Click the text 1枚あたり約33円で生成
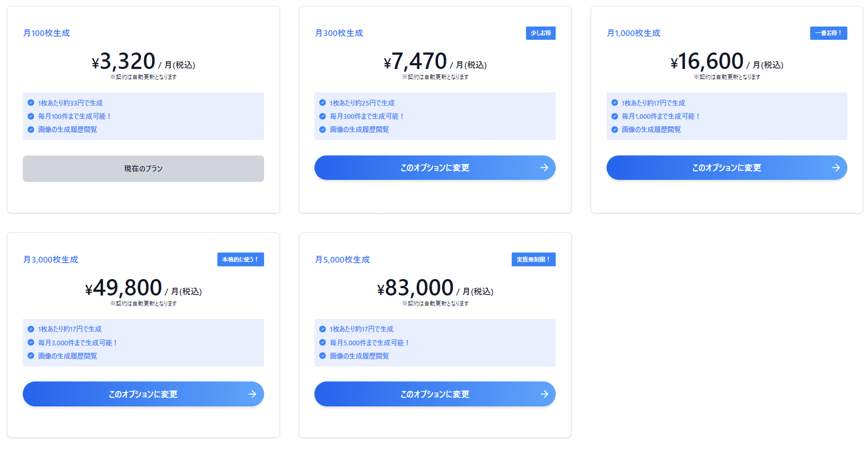Viewport: 868px width, 452px height. pyautogui.click(x=71, y=103)
